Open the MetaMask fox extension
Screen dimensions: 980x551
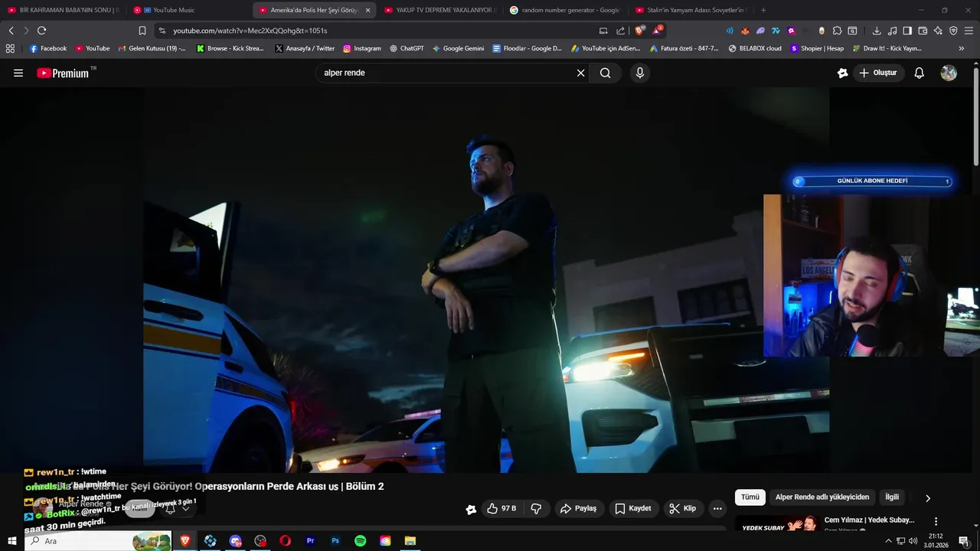coord(745,31)
